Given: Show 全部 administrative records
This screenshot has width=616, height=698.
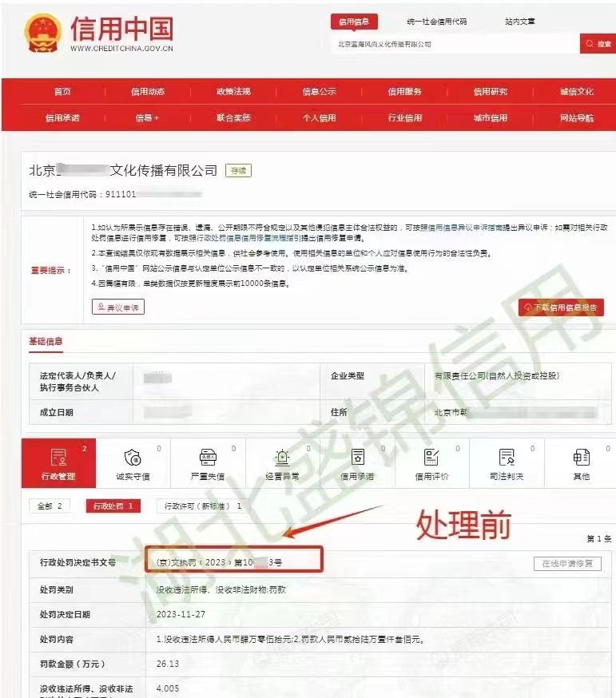Looking at the screenshot, I should [x=49, y=506].
